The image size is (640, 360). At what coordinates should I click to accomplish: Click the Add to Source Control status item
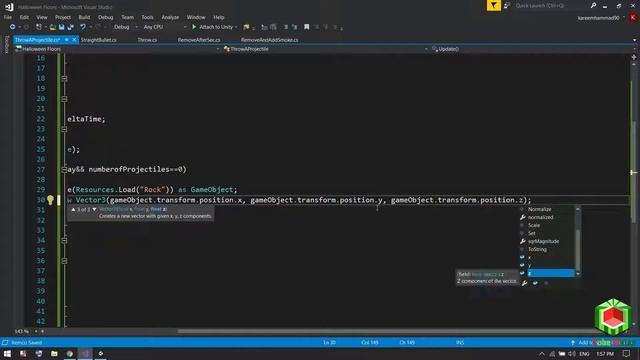pos(602,342)
